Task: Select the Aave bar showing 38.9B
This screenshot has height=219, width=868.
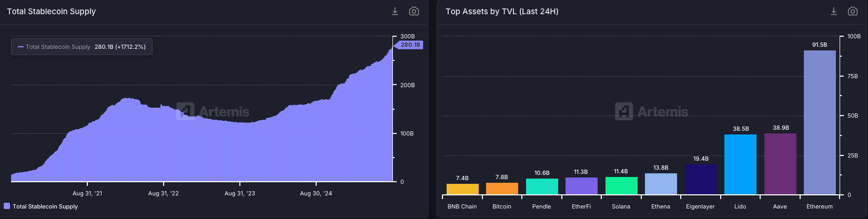Action: click(780, 164)
